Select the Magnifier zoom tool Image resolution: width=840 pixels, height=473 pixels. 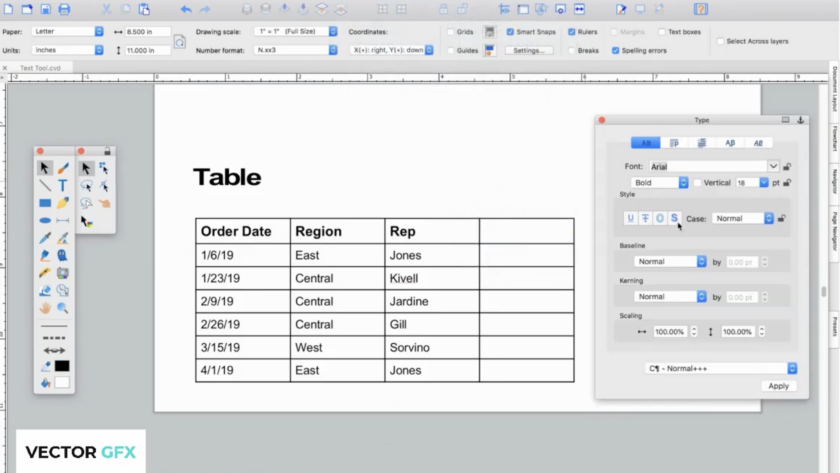pos(63,308)
